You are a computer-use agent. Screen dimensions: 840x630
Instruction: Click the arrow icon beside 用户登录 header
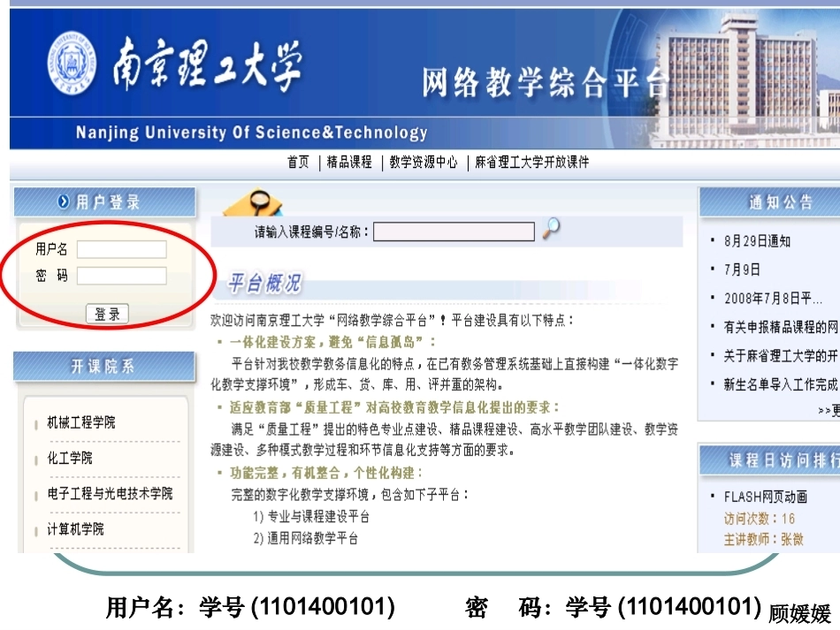63,201
